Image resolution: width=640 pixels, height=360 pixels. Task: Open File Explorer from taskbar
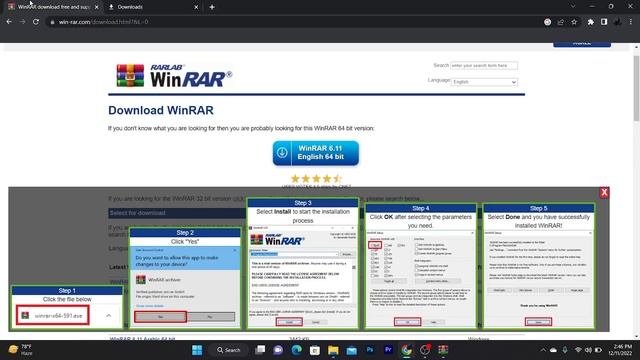click(x=333, y=350)
